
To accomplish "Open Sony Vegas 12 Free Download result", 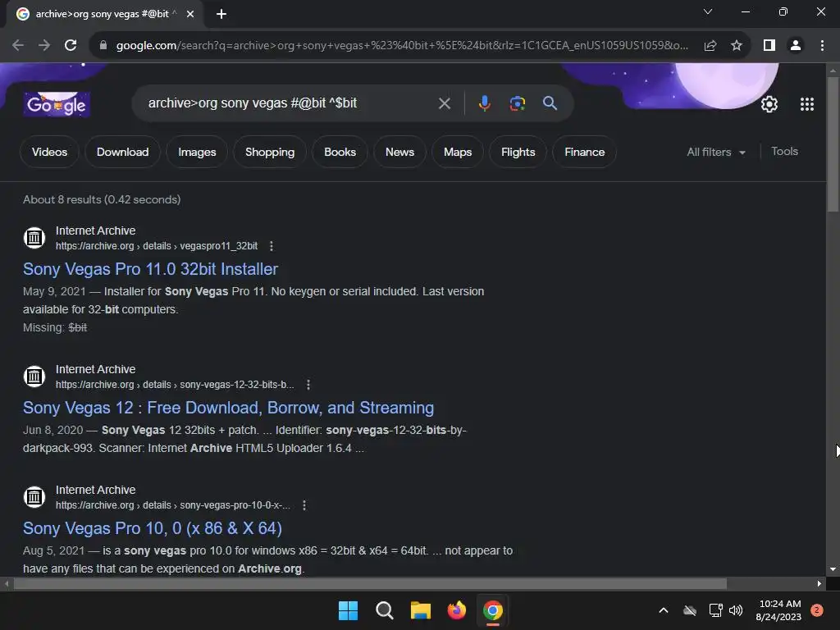I will (x=228, y=408).
